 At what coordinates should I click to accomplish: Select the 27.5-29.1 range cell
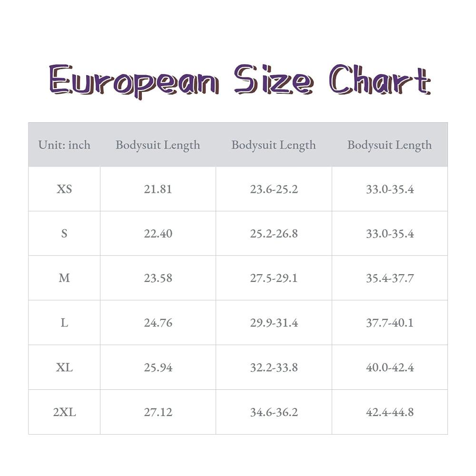pyautogui.click(x=274, y=278)
